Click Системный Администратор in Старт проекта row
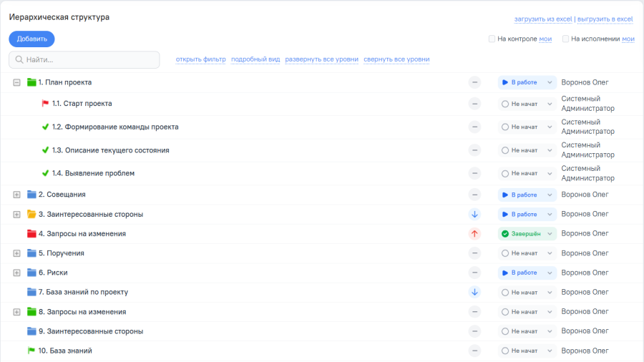Image resolution: width=644 pixels, height=362 pixels. point(587,104)
